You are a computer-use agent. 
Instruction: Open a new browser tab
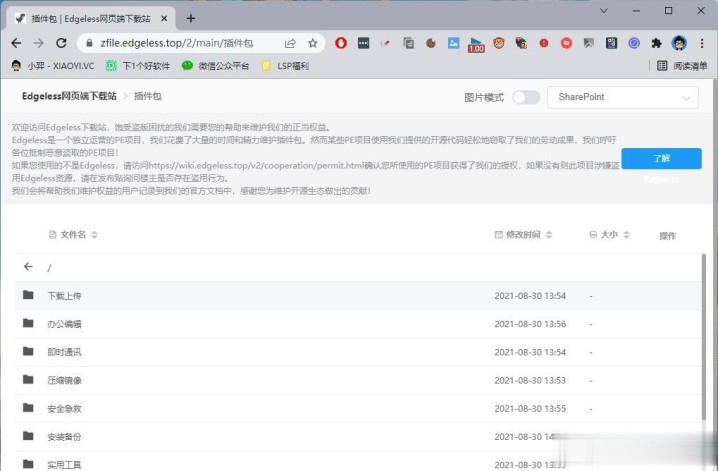pyautogui.click(x=191, y=18)
